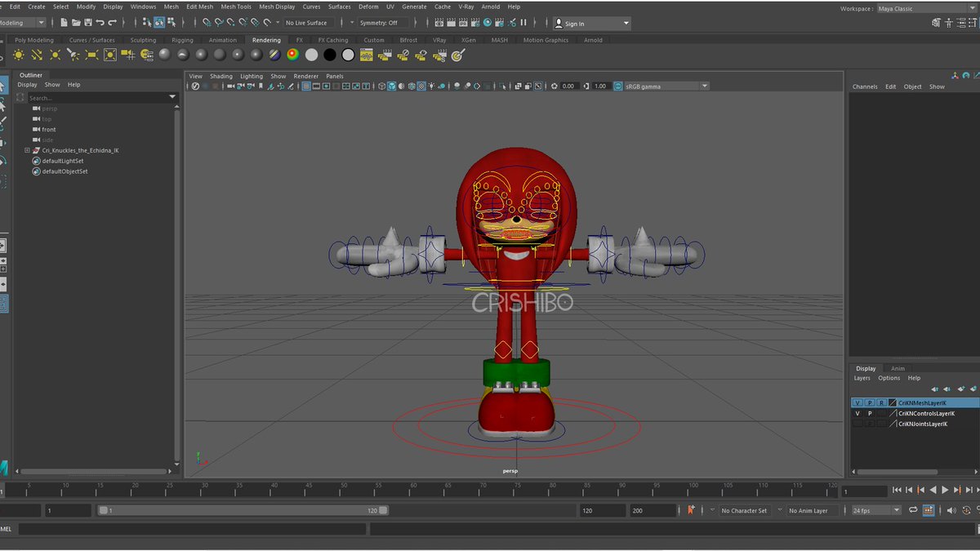Open the Deform menu

[x=368, y=7]
